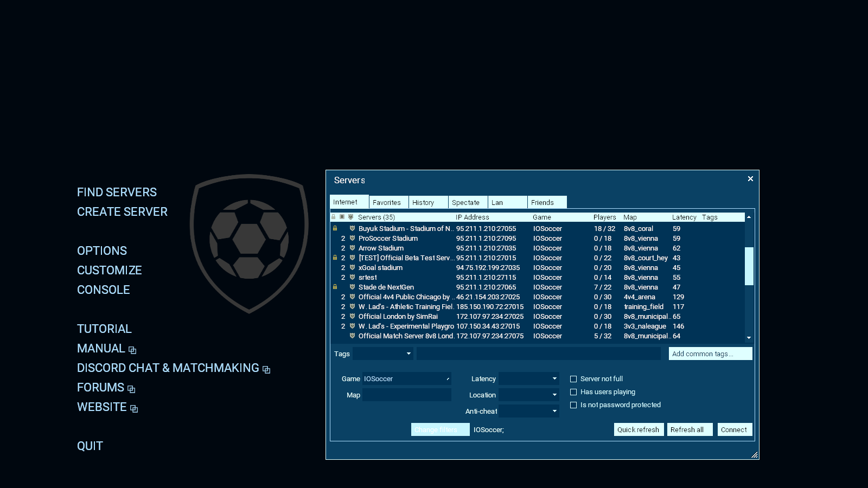
Task: Select the Lan tab
Action: pos(508,202)
